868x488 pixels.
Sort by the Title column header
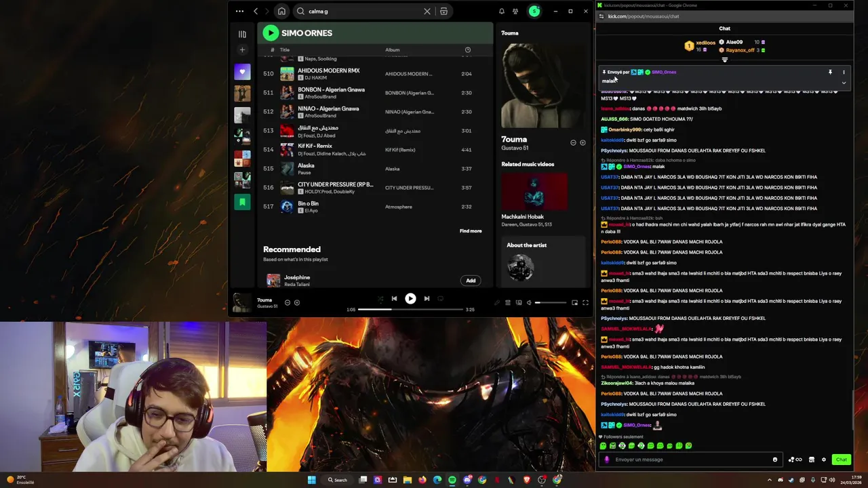(x=285, y=49)
